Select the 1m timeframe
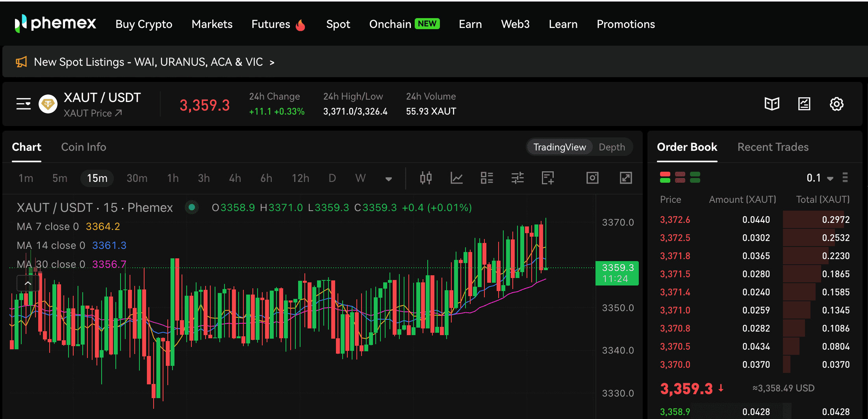868x419 pixels. 26,178
